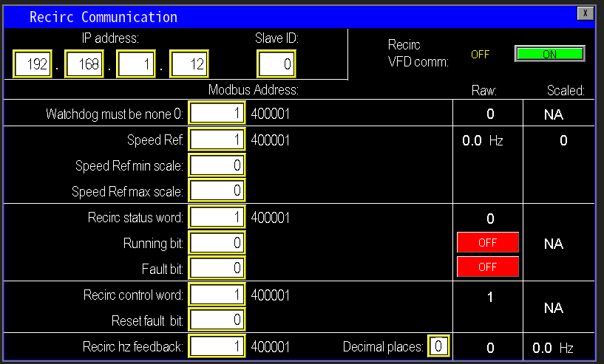This screenshot has height=364, width=604.
Task: Edit the second IP address octet 168
Action: pos(84,64)
